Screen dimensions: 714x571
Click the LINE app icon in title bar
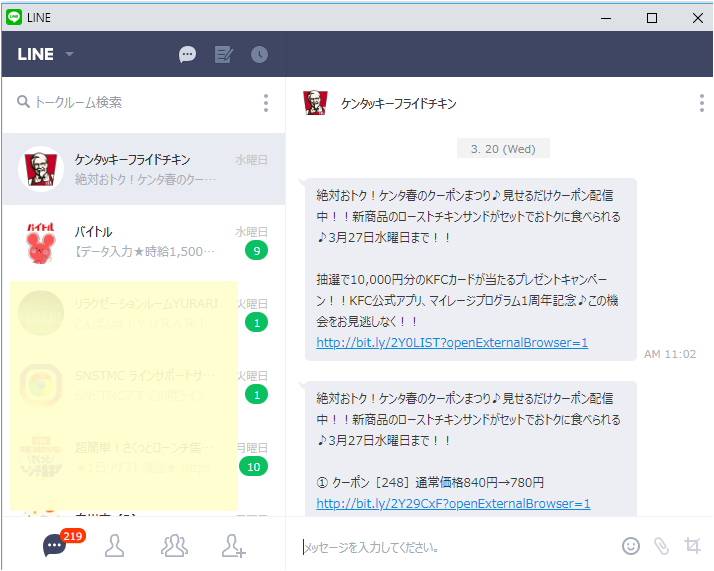14,17
